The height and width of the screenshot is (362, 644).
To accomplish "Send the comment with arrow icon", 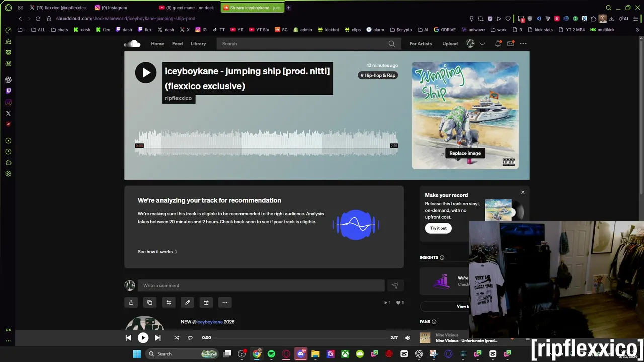I will [395, 285].
